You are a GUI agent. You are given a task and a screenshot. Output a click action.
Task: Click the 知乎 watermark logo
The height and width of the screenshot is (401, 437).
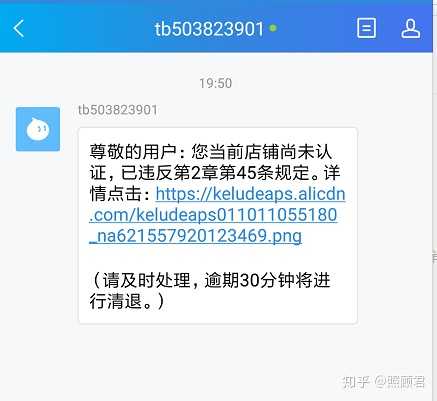click(356, 382)
